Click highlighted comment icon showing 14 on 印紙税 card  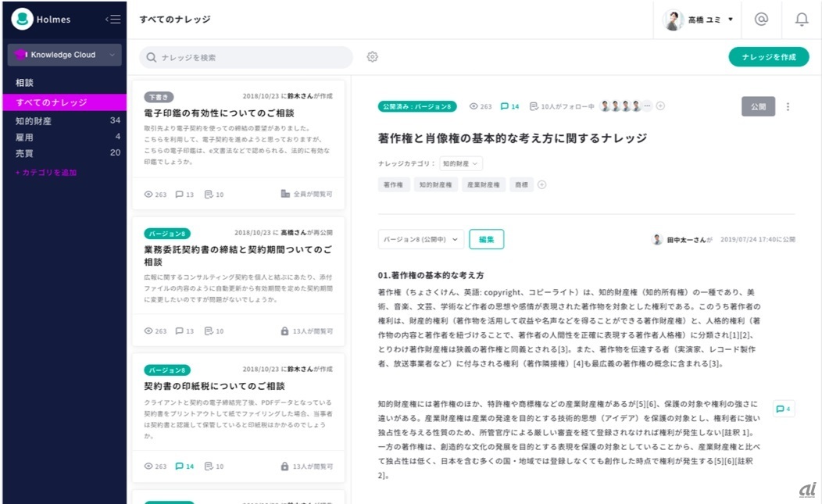tap(179, 466)
